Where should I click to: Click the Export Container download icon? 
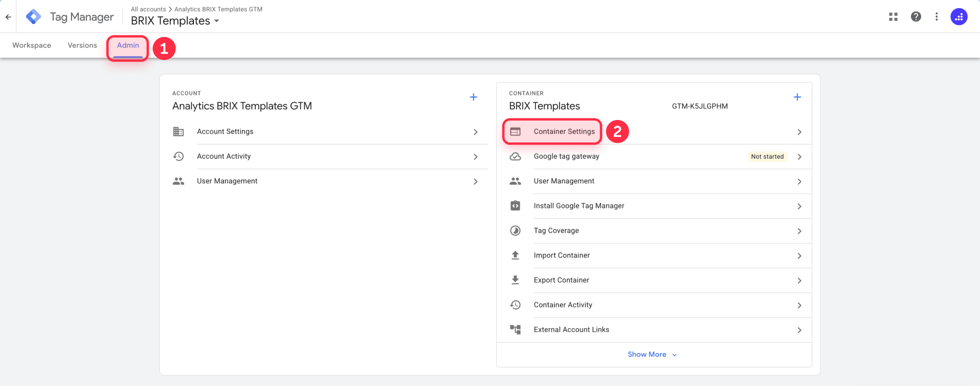pos(516,280)
